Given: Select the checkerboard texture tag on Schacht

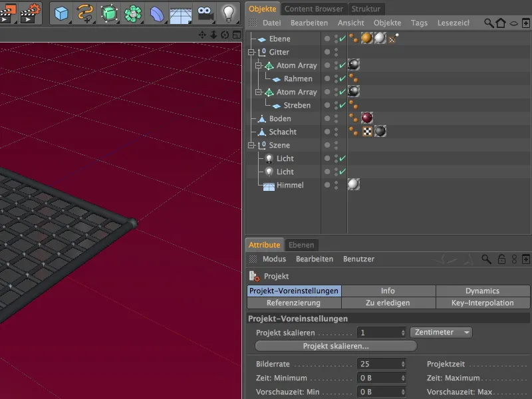Looking at the screenshot, I should pos(367,131).
